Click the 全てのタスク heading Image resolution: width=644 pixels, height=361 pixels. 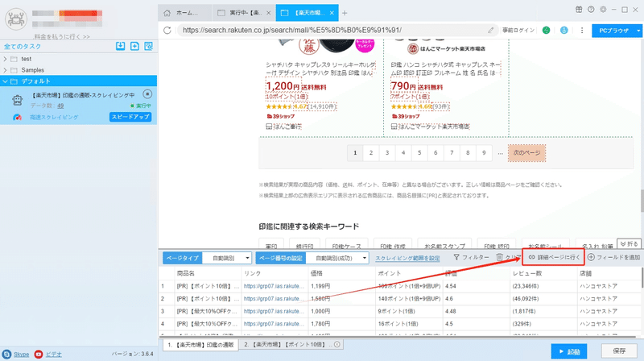point(23,47)
